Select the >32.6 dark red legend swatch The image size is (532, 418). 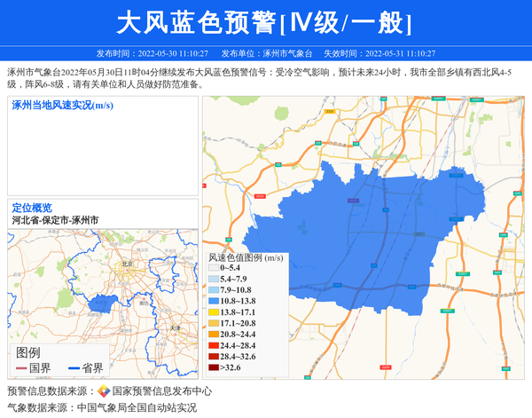pyautogui.click(x=214, y=367)
